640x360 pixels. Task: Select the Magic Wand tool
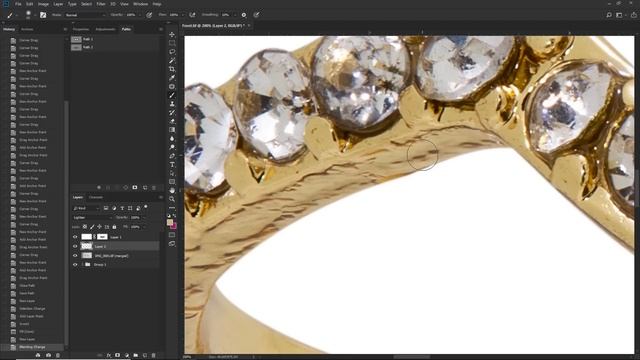[172, 60]
